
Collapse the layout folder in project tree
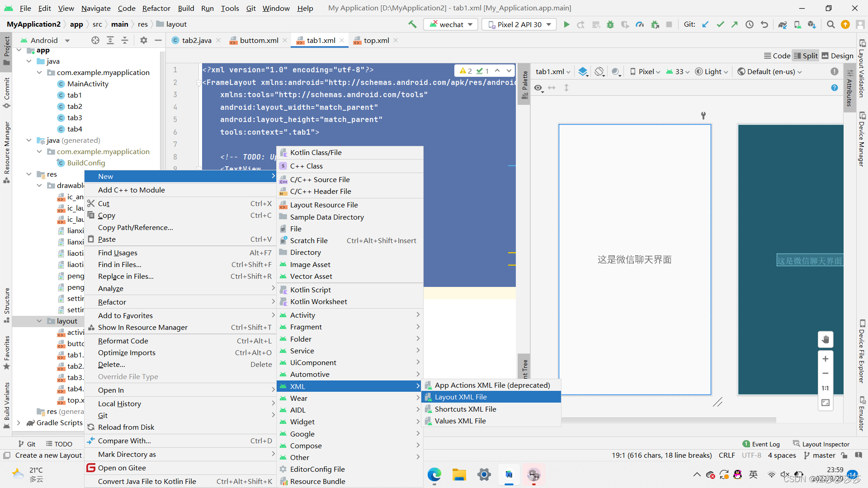[39, 321]
